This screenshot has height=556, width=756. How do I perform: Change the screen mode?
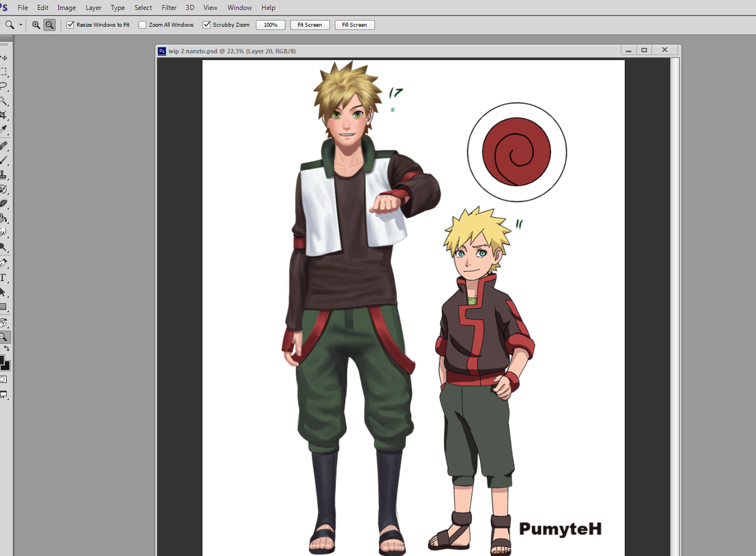[4, 395]
